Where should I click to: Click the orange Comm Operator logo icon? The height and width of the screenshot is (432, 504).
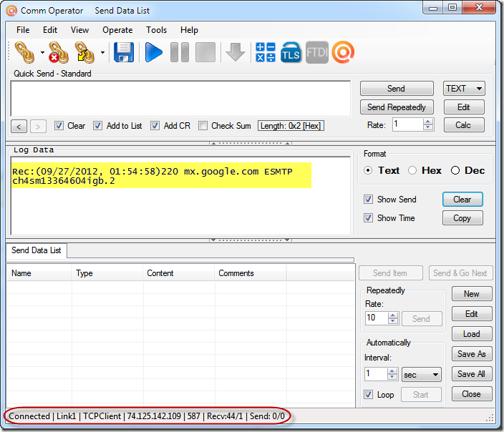pyautogui.click(x=343, y=52)
